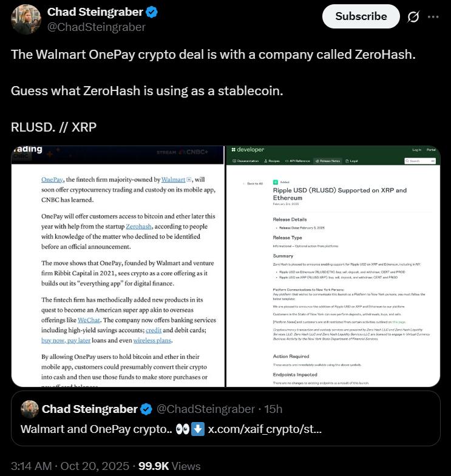
Task: Open the CNBC article screenshot image
Action: 118,267
